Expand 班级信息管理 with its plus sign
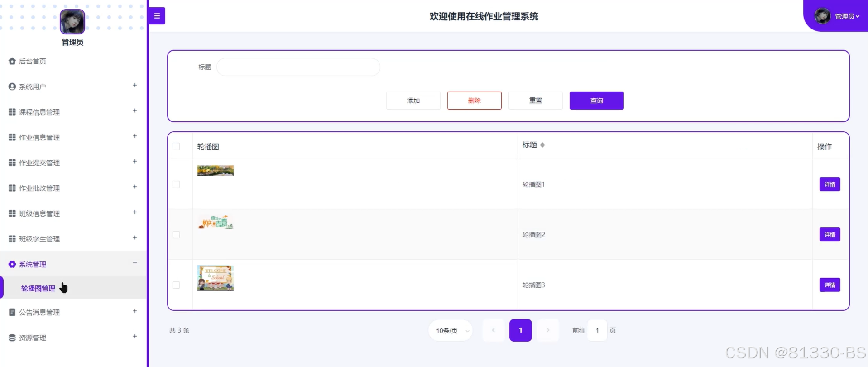Image resolution: width=868 pixels, height=367 pixels. point(135,212)
